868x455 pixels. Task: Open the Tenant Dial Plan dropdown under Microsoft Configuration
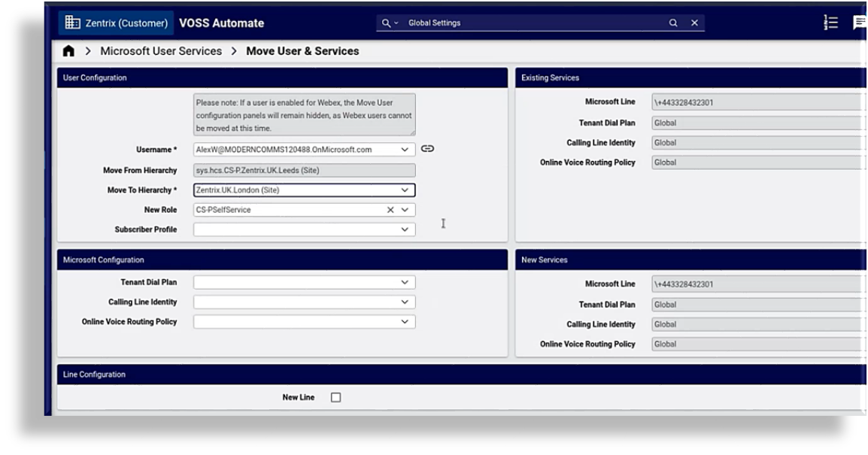tap(407, 282)
